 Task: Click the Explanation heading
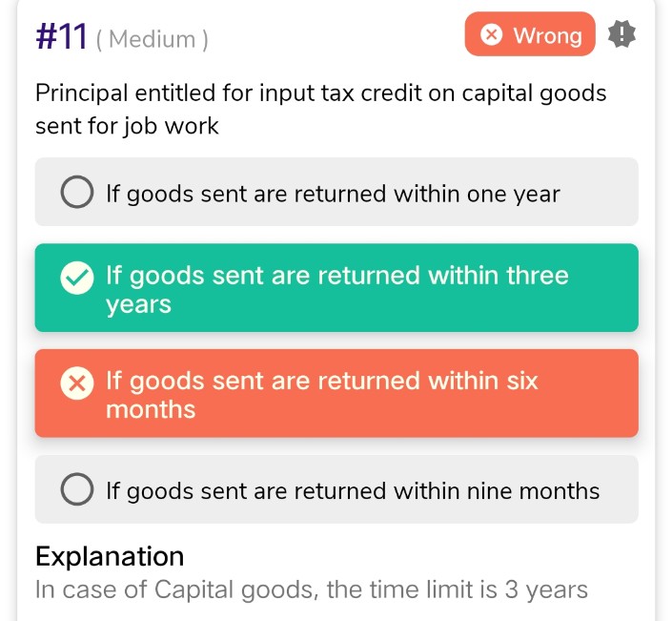click(110, 555)
